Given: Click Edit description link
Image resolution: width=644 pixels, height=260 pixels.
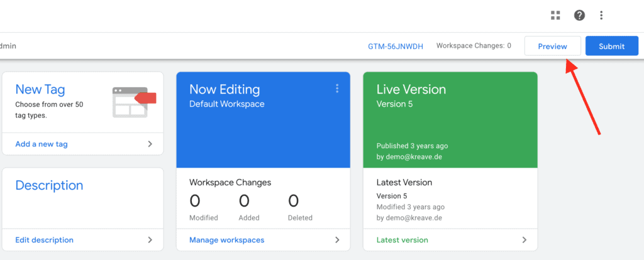Looking at the screenshot, I should [x=45, y=240].
